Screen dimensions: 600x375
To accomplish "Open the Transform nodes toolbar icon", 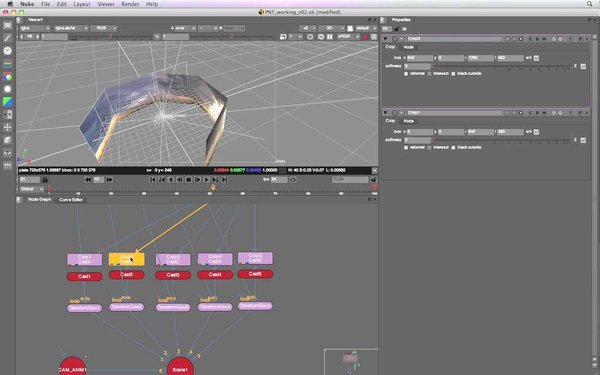I will click(7, 127).
